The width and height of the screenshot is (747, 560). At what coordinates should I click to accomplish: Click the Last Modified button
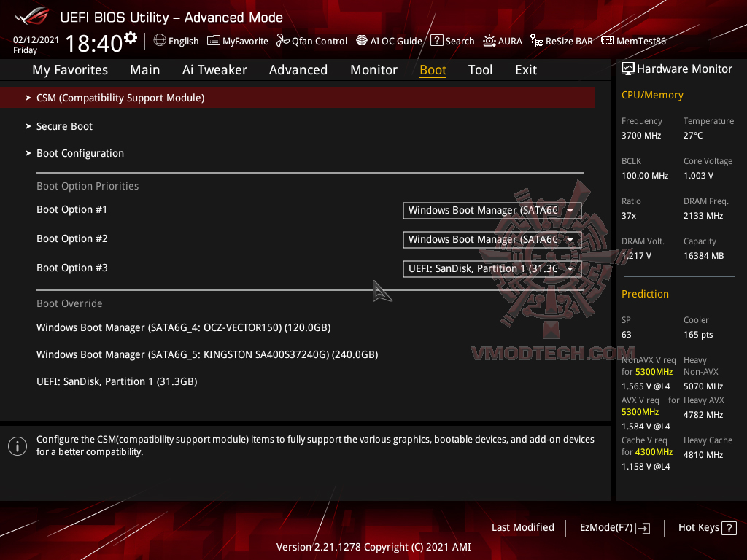coord(522,527)
